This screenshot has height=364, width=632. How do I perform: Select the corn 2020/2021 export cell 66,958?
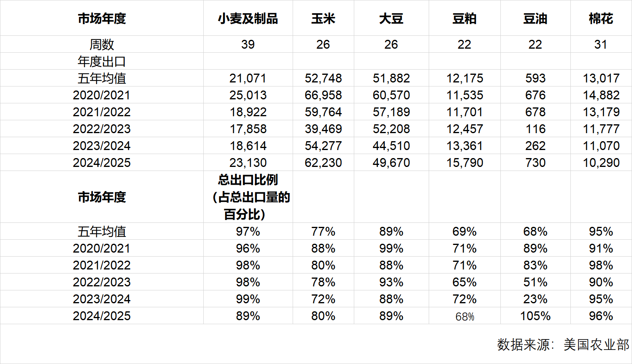[x=323, y=95]
